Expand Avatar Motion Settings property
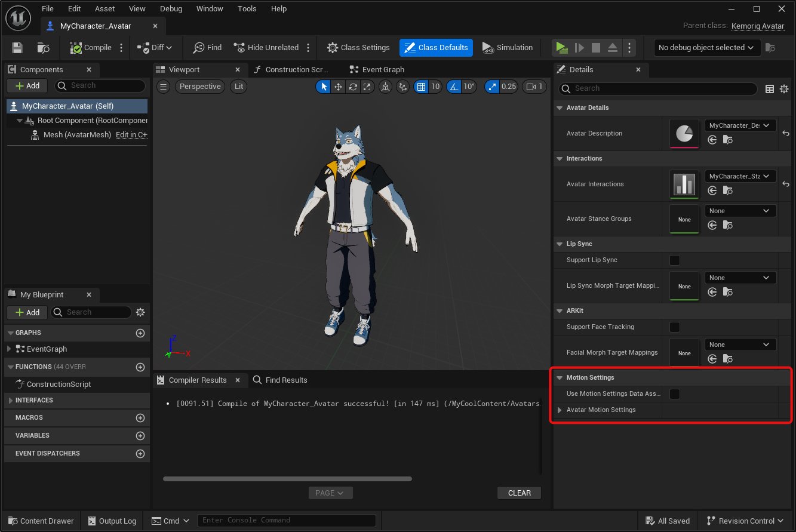 (560, 410)
